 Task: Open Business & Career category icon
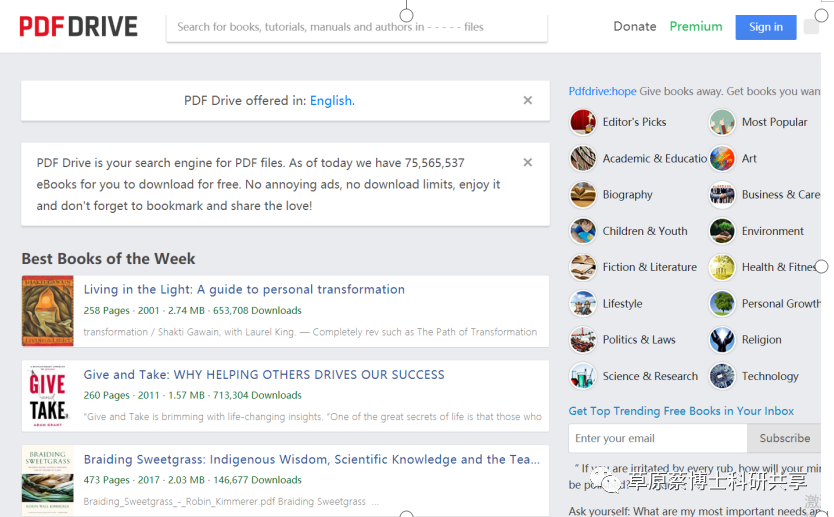click(x=722, y=195)
